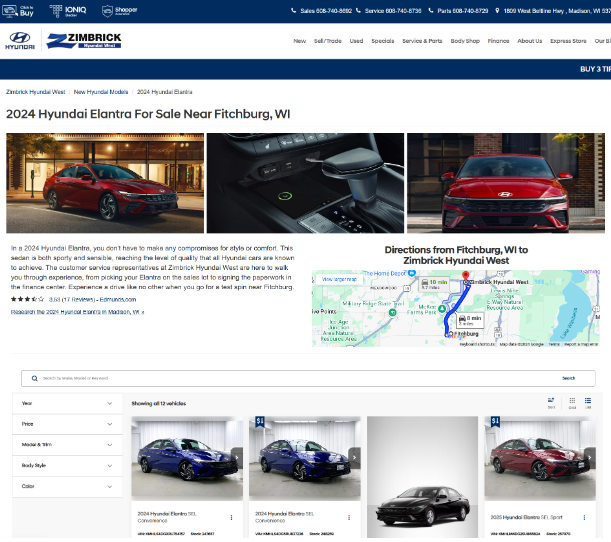Expand the Color filter
The image size is (611, 542).
[67, 486]
